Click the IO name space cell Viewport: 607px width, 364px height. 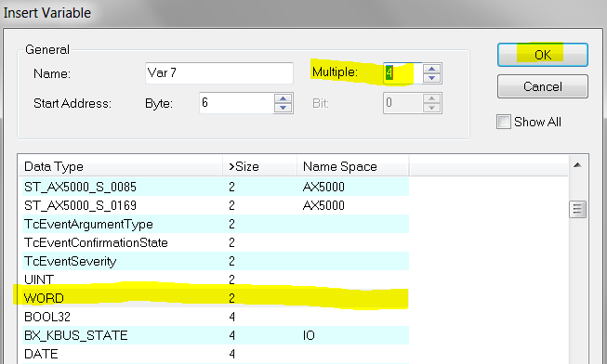point(309,335)
